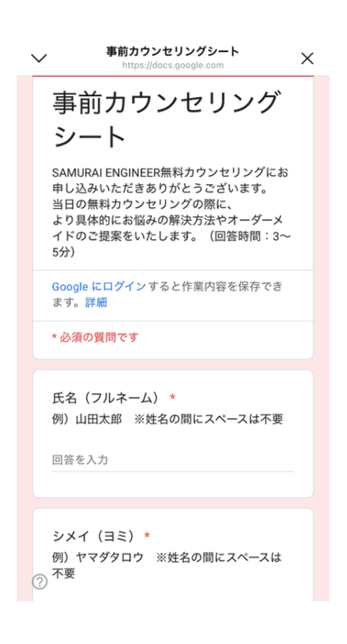Click the red loading bar under the header

point(173,76)
